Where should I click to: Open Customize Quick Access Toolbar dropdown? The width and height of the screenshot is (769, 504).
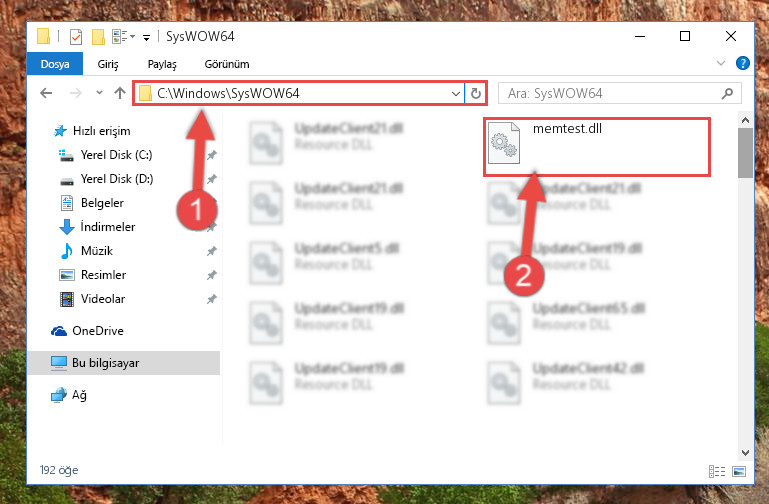pos(146,38)
